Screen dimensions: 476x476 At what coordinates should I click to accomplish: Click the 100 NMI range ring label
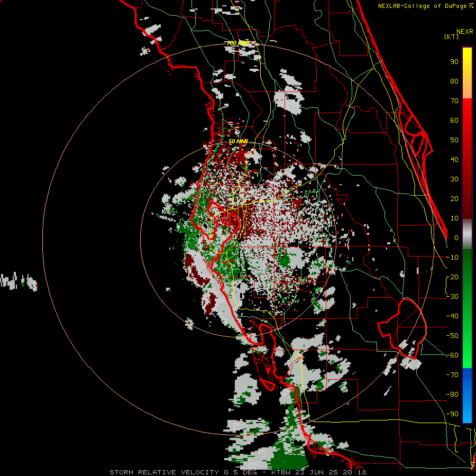click(x=238, y=43)
